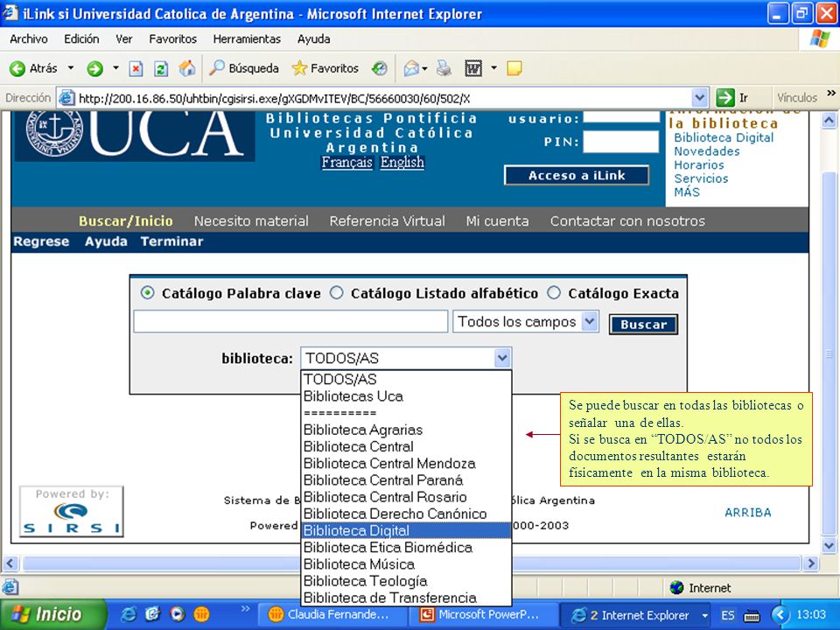Click the horizontal scrollbar thumb
This screenshot has height=630, width=840.
pos(411,563)
